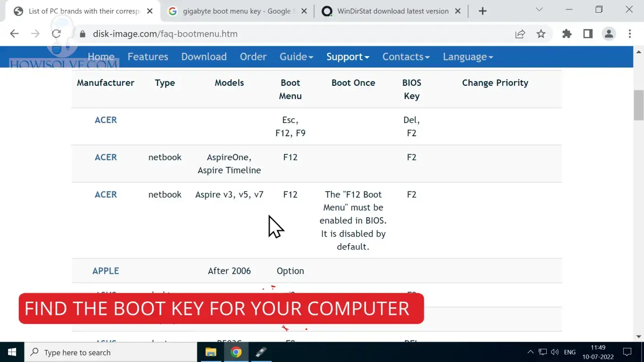Bookmark this page with the star icon
The width and height of the screenshot is (644, 362).
541,33
